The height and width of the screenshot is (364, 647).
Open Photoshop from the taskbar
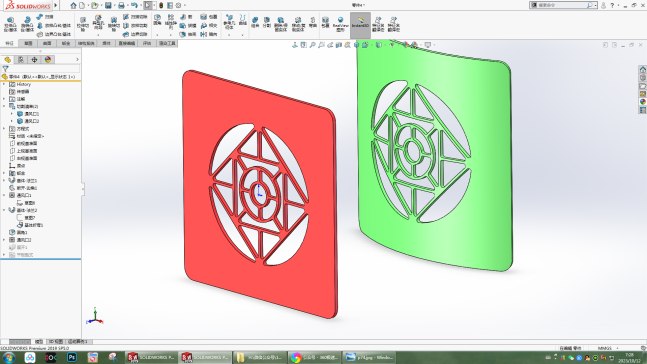[72, 357]
